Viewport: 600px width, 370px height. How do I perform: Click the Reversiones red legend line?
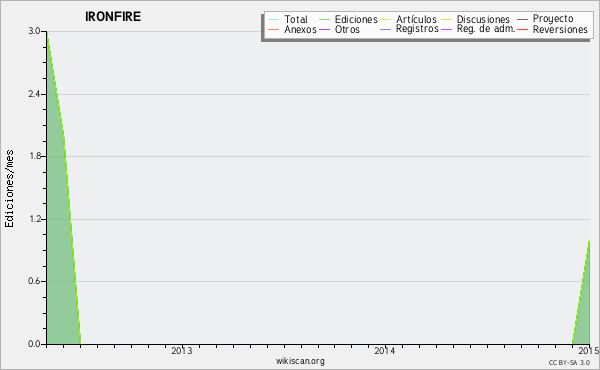(522, 29)
